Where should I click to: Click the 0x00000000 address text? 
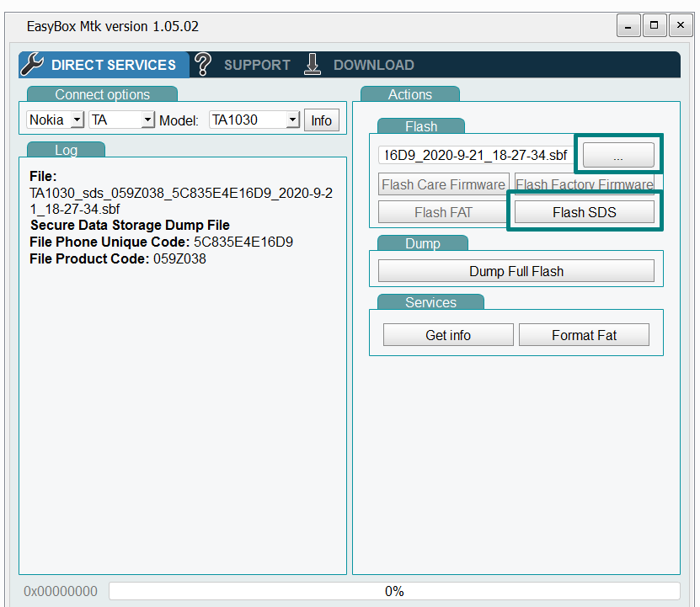coord(61,591)
